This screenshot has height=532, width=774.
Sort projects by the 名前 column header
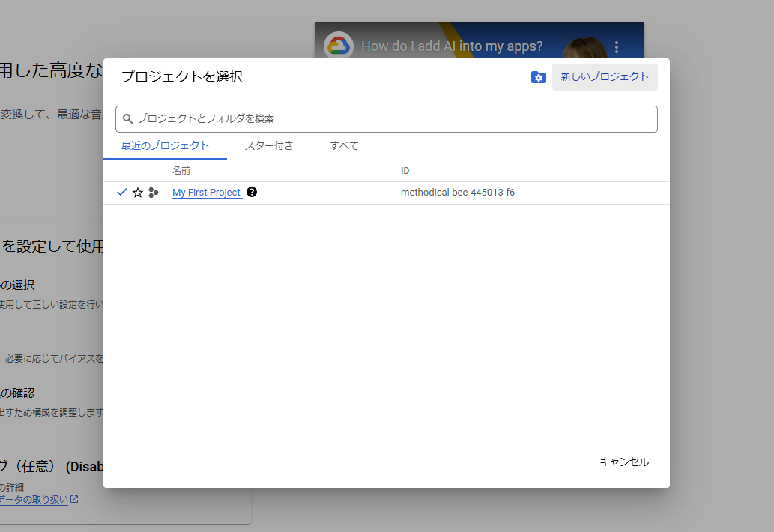tap(181, 170)
